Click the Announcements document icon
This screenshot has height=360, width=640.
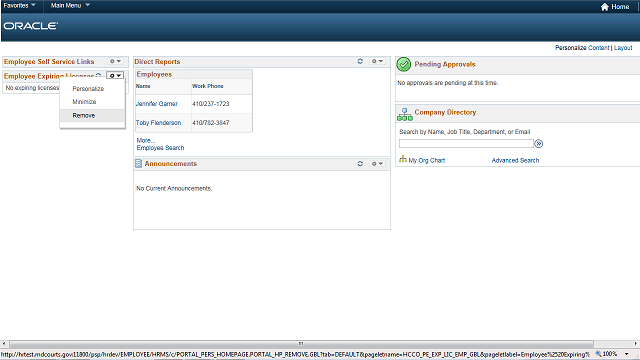point(138,164)
